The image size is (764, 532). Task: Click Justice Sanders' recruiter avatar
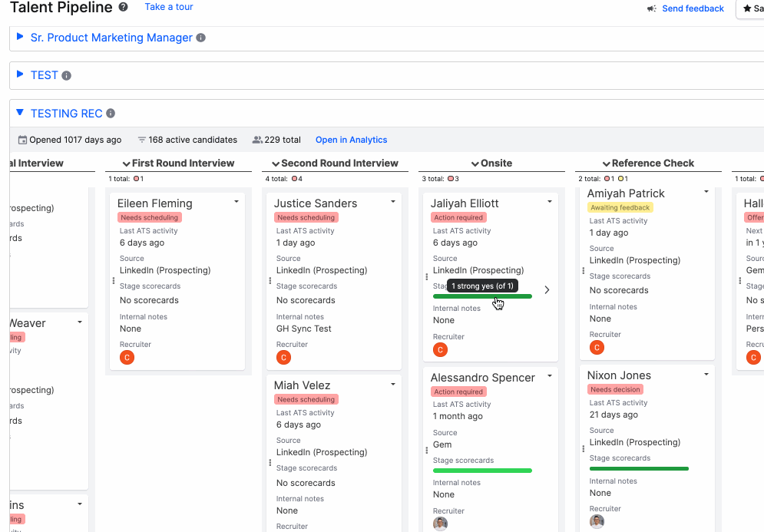point(283,357)
